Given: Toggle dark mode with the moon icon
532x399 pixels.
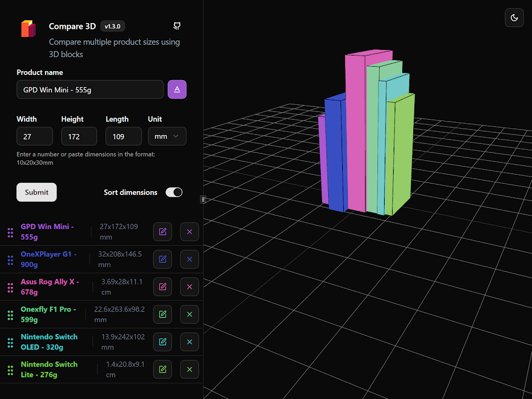Looking at the screenshot, I should click(x=514, y=18).
